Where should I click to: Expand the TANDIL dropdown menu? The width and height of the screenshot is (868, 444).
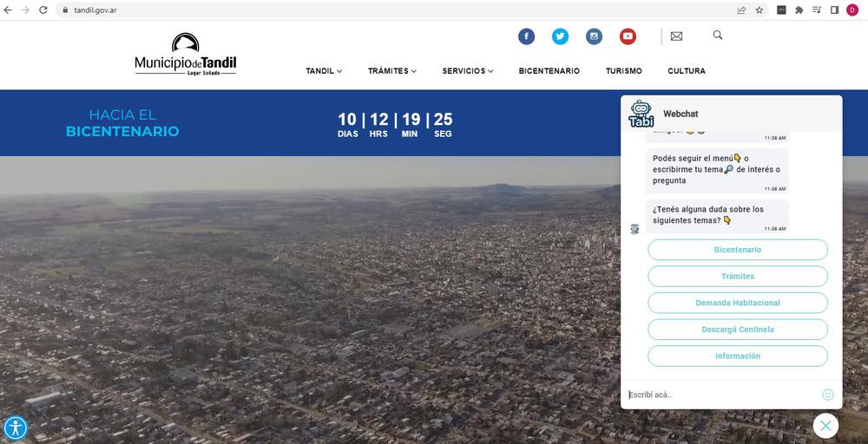324,71
